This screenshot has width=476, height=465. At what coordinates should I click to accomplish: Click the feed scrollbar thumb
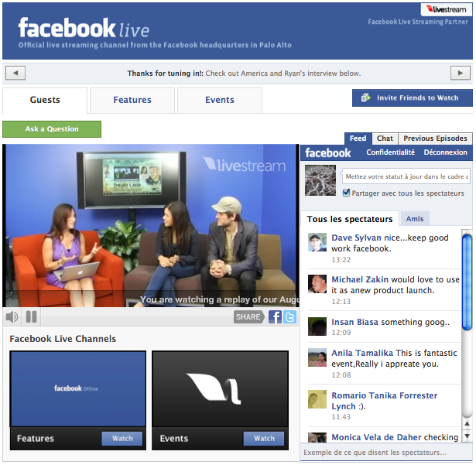coord(467,282)
